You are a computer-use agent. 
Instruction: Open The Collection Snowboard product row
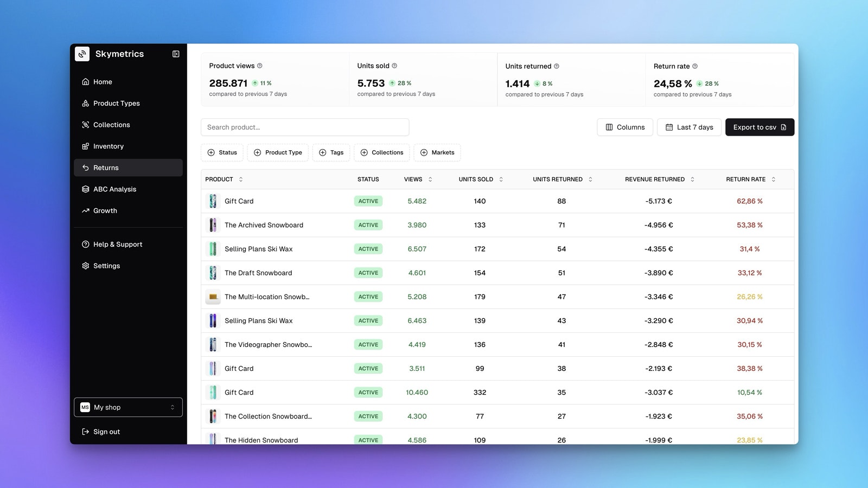click(x=497, y=416)
